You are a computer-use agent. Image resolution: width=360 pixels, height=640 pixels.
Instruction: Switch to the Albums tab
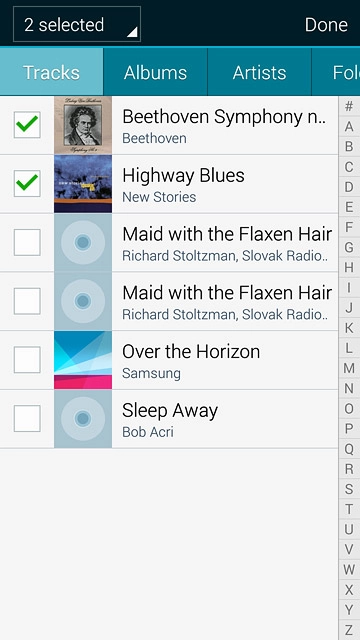click(x=156, y=72)
